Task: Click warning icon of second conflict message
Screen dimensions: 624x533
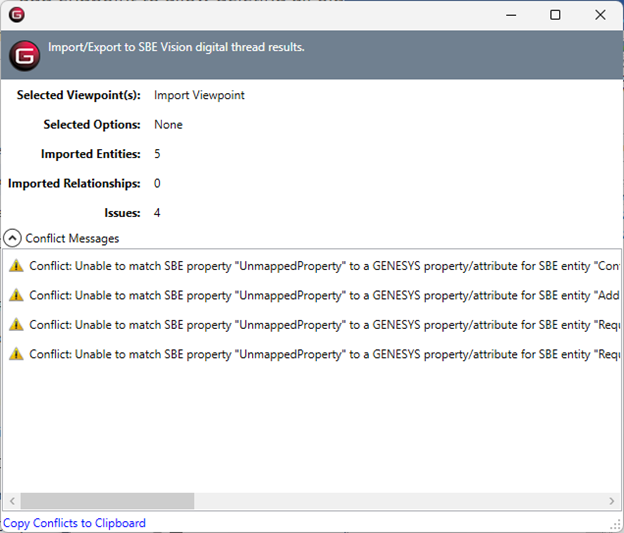Action: pos(16,296)
